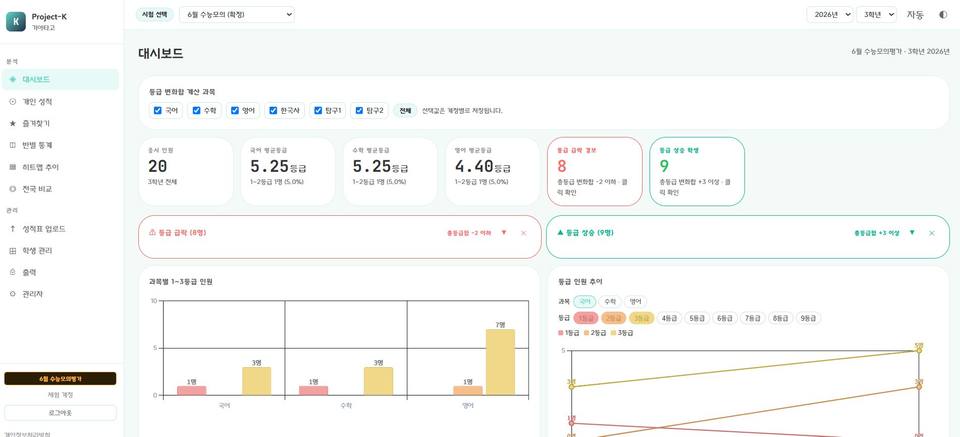
Task: Click the 6월 수능모의평가 sidebar badge
Action: click(x=60, y=379)
